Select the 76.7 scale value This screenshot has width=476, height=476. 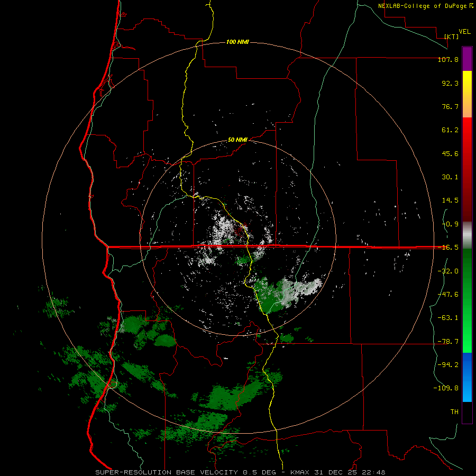[x=450, y=106]
